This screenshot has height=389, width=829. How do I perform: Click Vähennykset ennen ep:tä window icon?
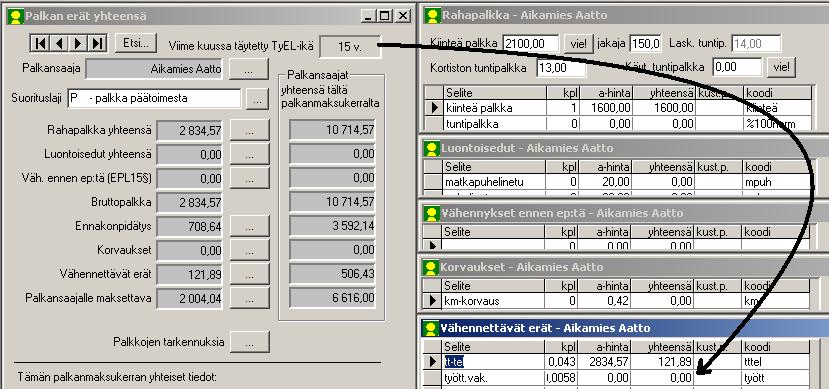[432, 214]
